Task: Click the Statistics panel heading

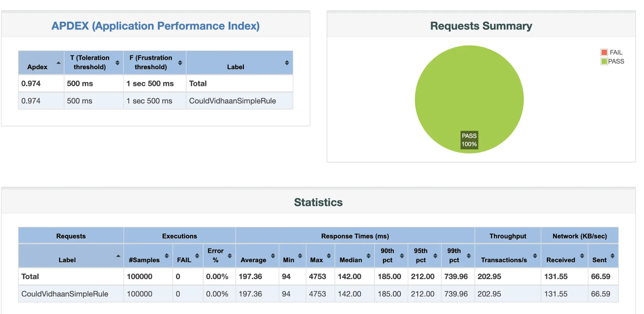Action: coord(318,202)
